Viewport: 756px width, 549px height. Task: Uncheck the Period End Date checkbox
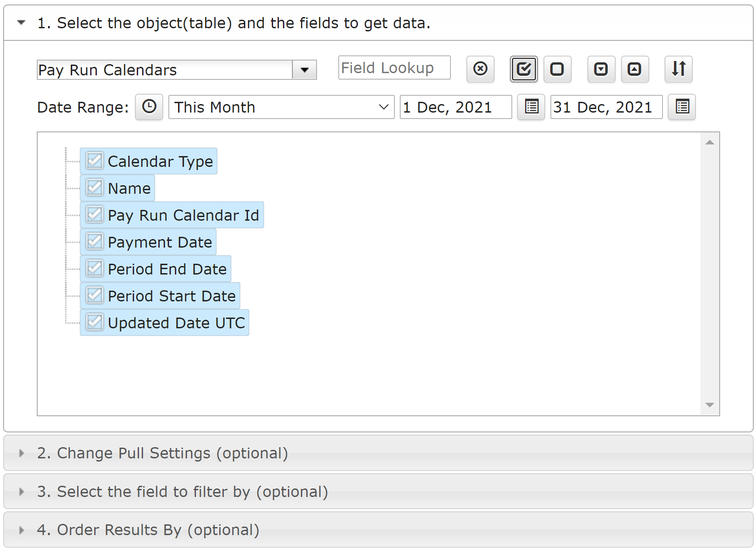pyautogui.click(x=95, y=268)
